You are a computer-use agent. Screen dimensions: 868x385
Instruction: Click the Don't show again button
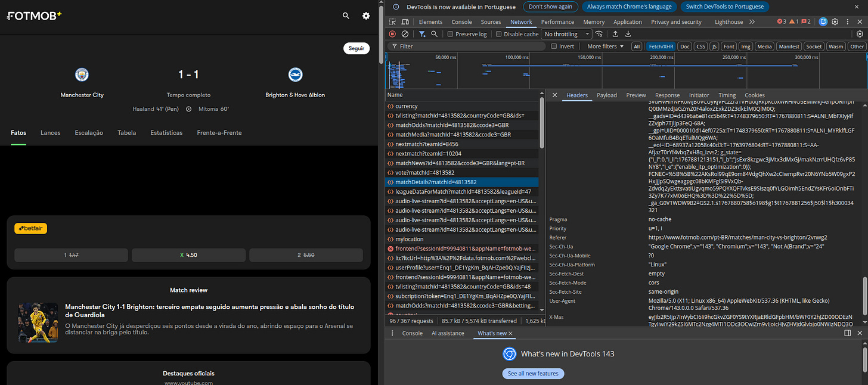(550, 7)
